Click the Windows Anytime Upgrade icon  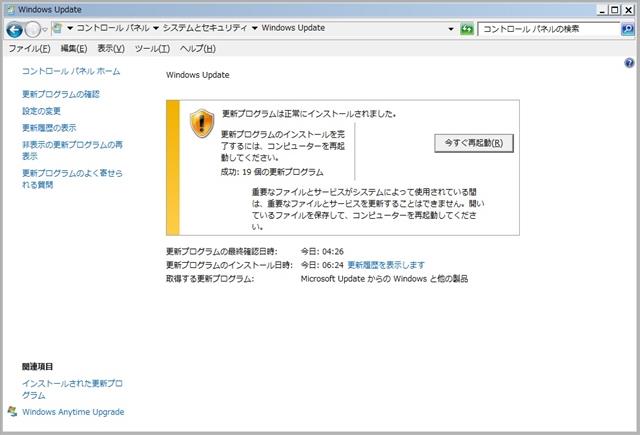click(13, 411)
